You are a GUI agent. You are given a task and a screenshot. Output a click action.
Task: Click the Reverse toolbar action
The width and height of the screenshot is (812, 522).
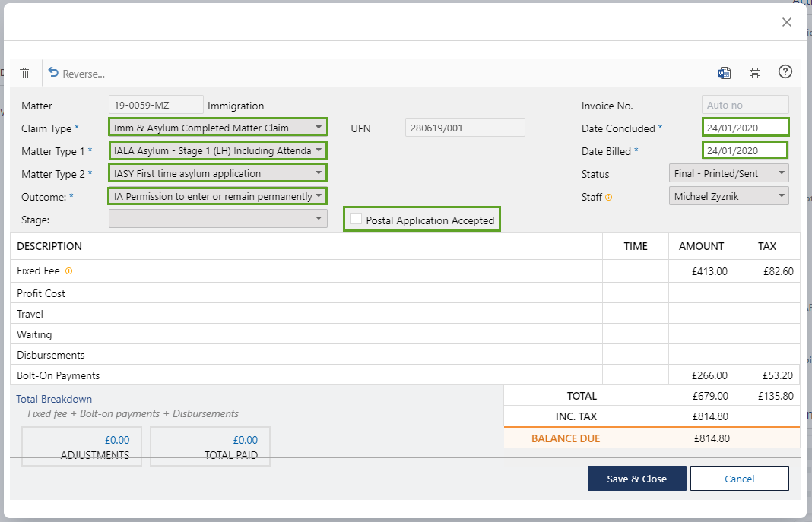76,74
